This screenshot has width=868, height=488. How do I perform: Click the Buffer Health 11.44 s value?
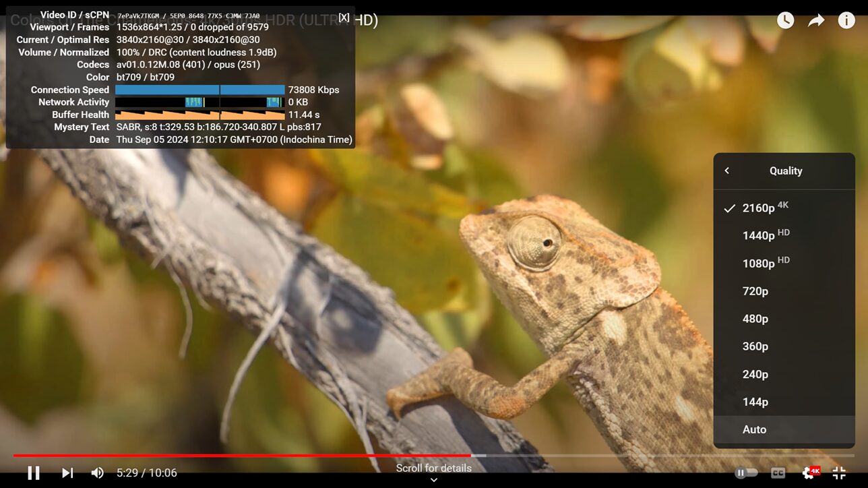304,115
